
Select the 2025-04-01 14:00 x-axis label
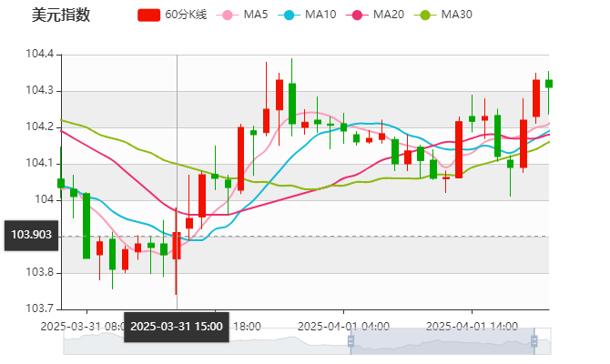(x=473, y=325)
